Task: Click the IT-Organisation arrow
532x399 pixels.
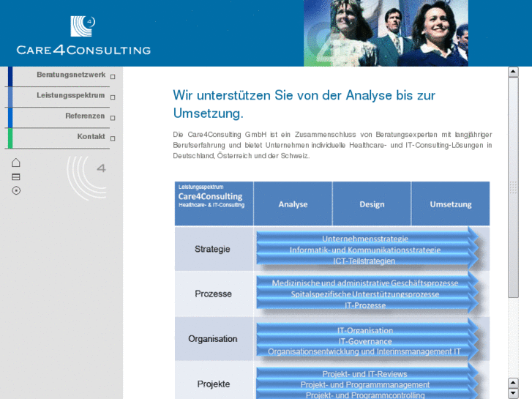Action: pos(367,330)
